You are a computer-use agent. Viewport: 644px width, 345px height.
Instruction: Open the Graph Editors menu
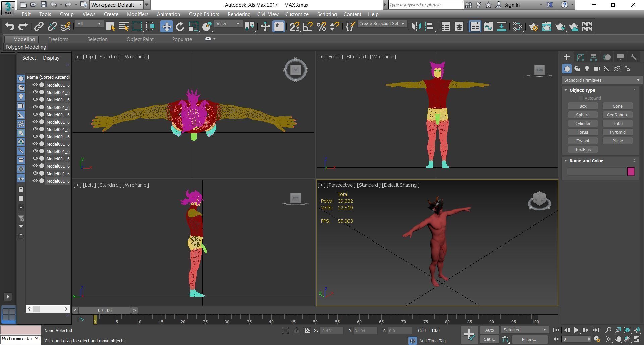(x=204, y=14)
